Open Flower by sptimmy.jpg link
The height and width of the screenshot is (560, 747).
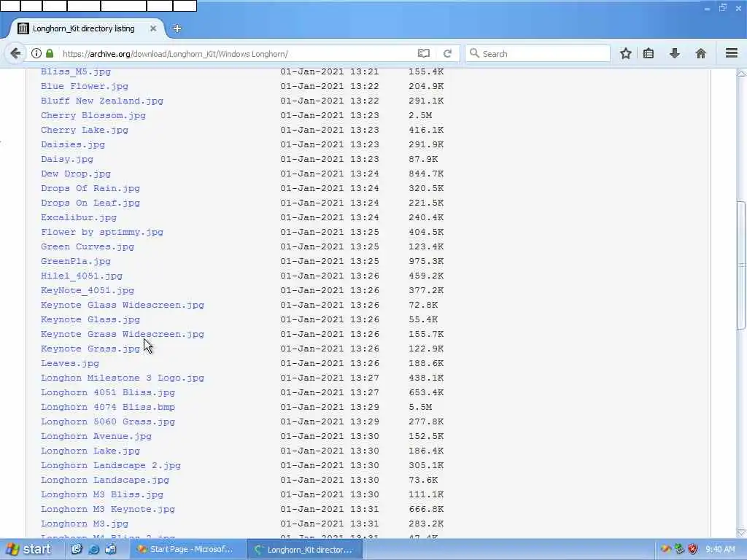(102, 232)
